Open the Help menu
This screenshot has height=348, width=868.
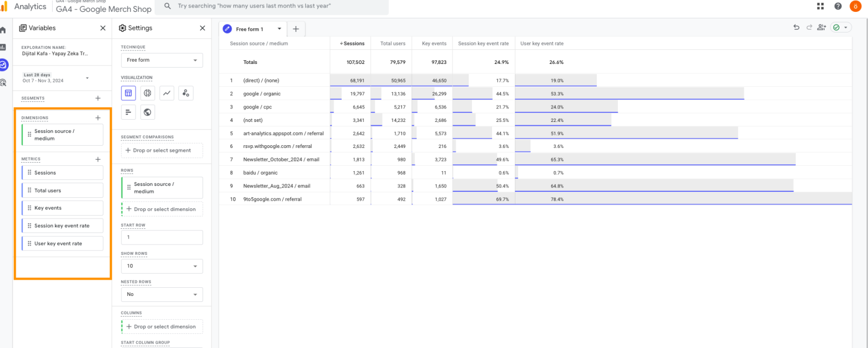(x=838, y=7)
